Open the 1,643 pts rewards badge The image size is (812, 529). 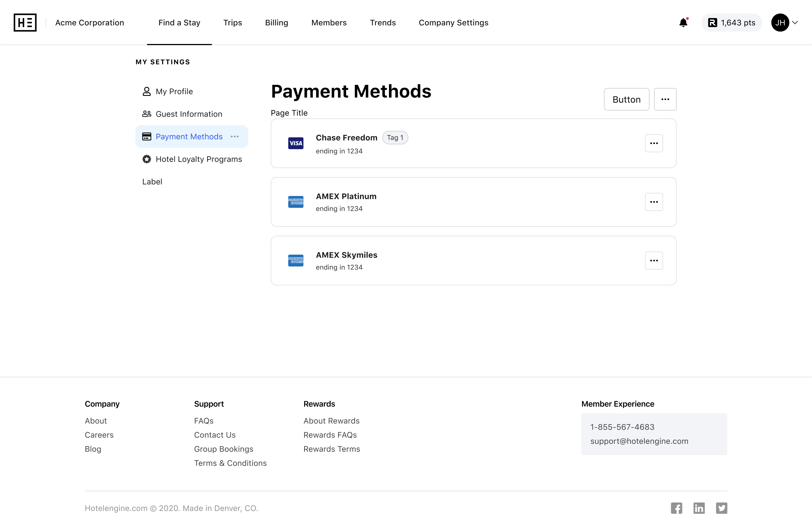pos(731,23)
